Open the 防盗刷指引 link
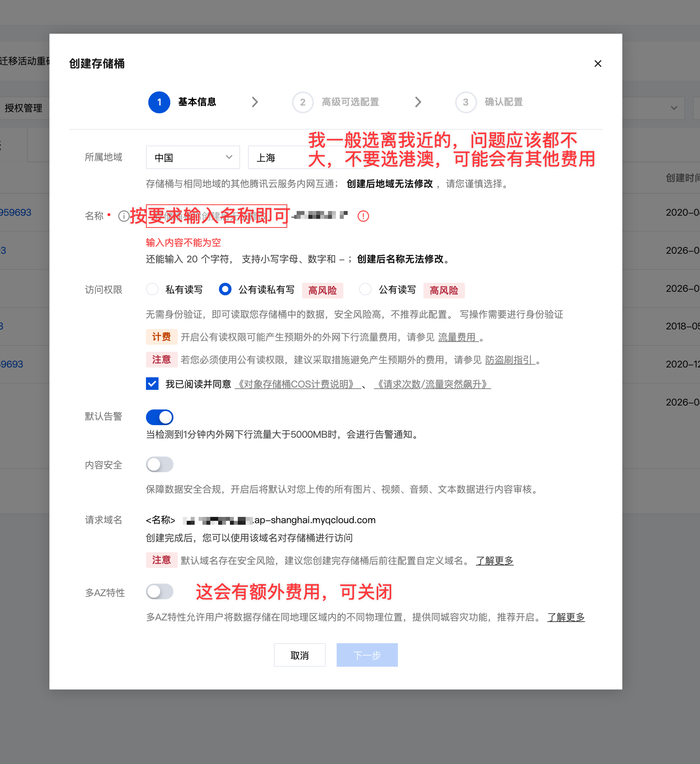 509,360
